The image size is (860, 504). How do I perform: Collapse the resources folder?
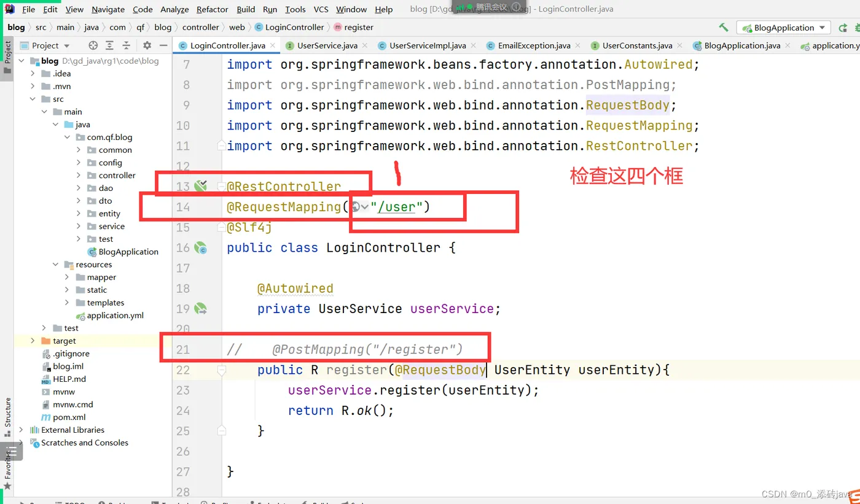point(56,265)
